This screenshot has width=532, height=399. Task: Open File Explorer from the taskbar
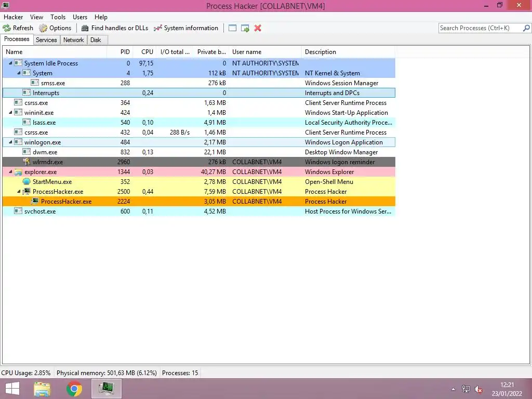[42, 389]
